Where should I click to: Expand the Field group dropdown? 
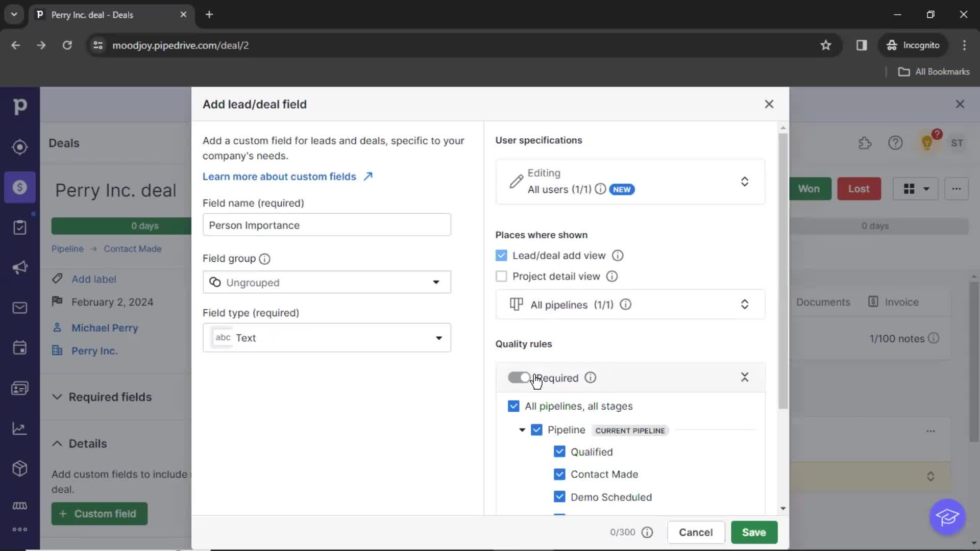pyautogui.click(x=436, y=283)
